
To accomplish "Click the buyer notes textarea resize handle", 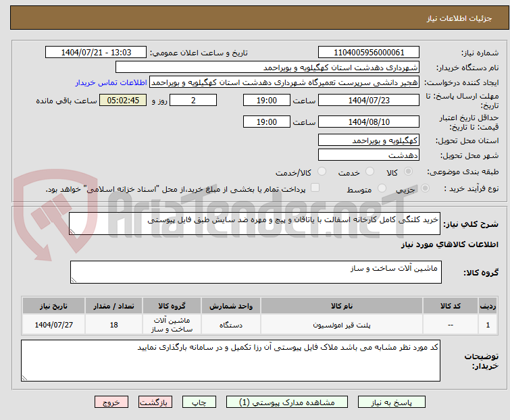I will tap(24, 377).
